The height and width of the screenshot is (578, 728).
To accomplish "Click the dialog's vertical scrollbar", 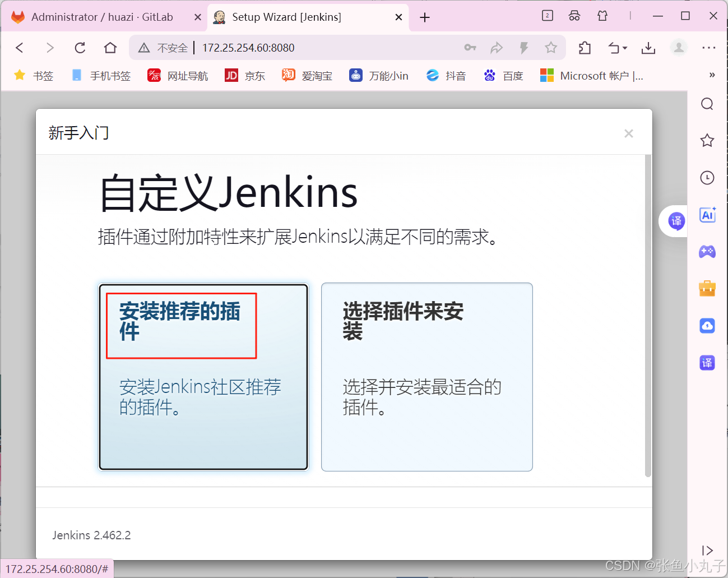I will [x=648, y=316].
